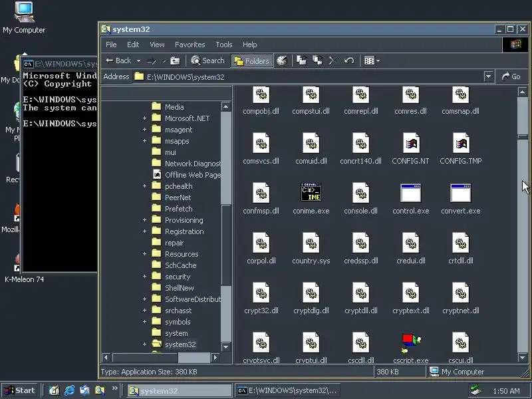Toggle the Folders pane button
532x399 pixels.
click(252, 61)
